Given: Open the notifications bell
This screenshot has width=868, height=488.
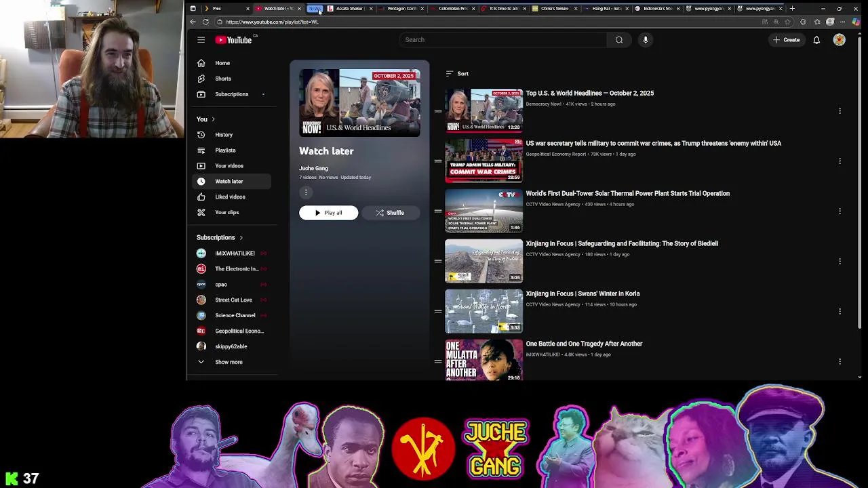Looking at the screenshot, I should pos(816,40).
